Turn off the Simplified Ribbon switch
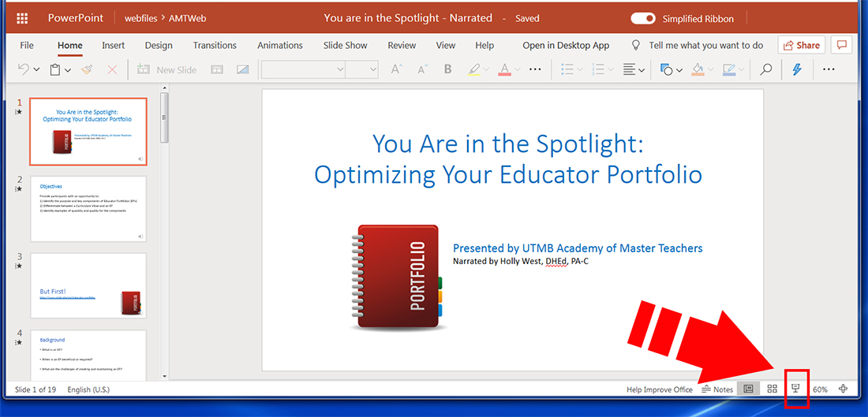The width and height of the screenshot is (868, 417). 643,18
